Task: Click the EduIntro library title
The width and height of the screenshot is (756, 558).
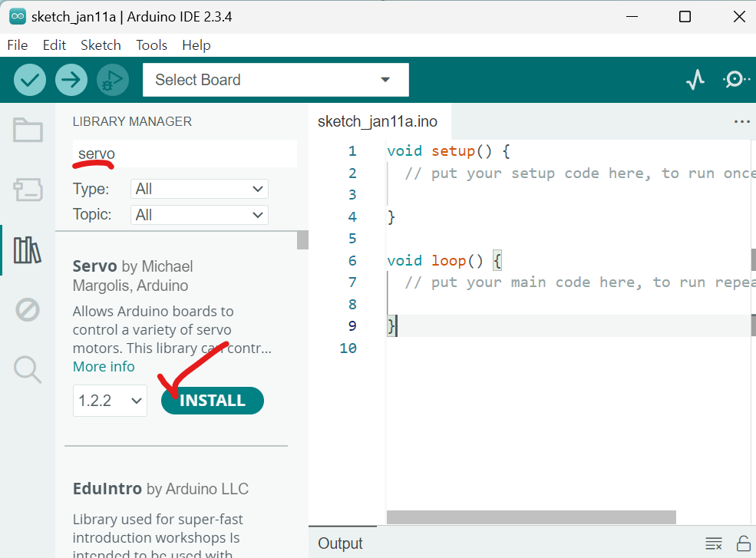Action: click(x=107, y=489)
